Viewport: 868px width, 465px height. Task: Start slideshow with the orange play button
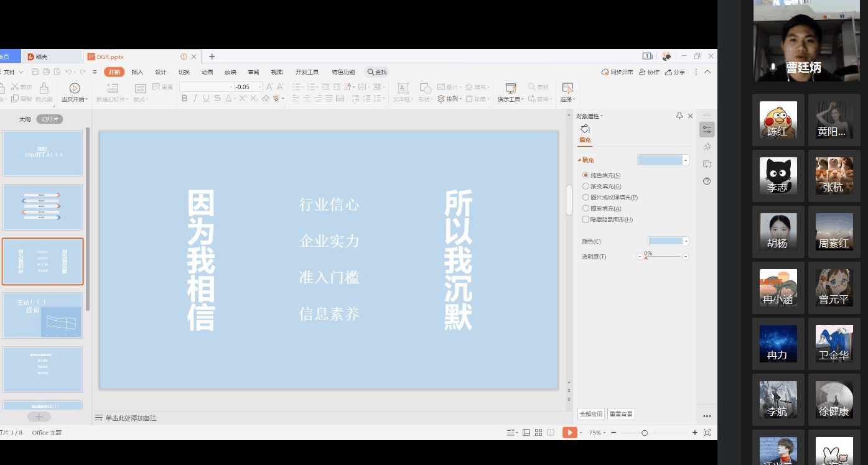pyautogui.click(x=569, y=433)
